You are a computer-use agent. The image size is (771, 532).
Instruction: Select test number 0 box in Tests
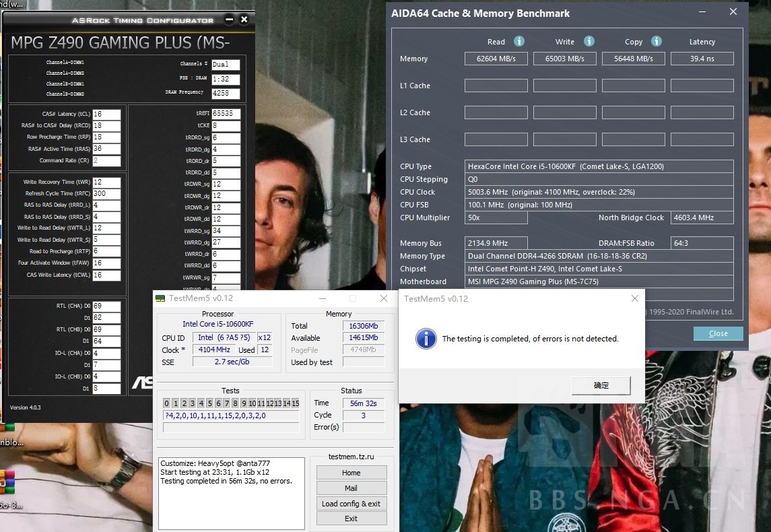[167, 403]
